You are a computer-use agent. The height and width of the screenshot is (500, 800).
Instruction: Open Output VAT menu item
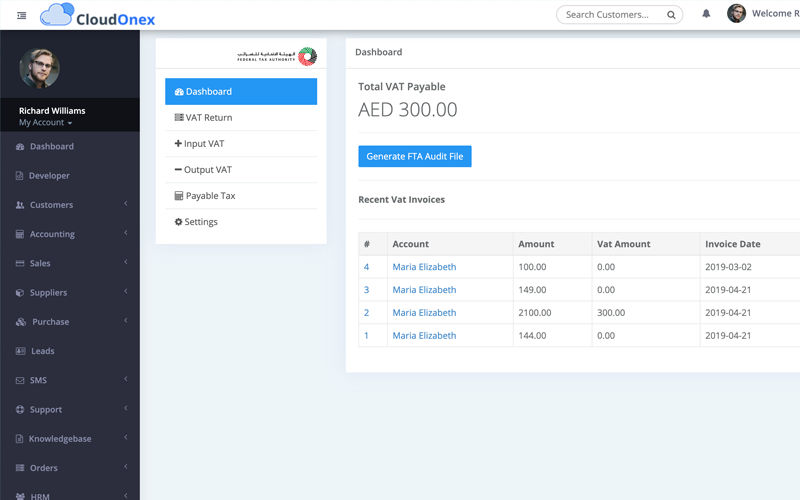[241, 169]
